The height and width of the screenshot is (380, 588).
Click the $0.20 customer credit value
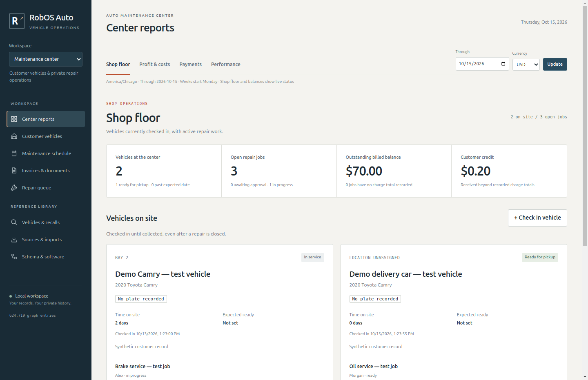[476, 171]
